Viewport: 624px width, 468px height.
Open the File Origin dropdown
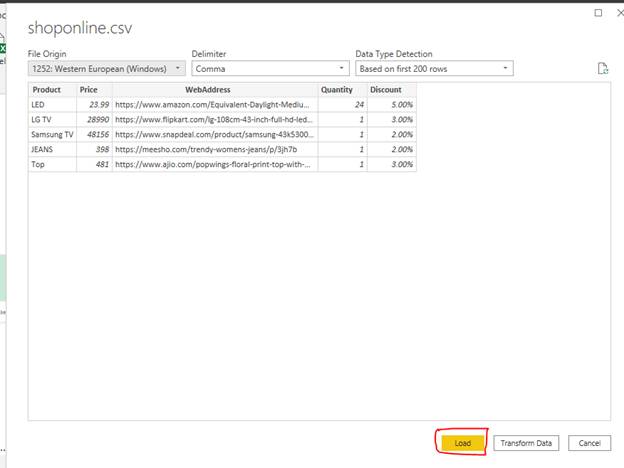point(107,68)
